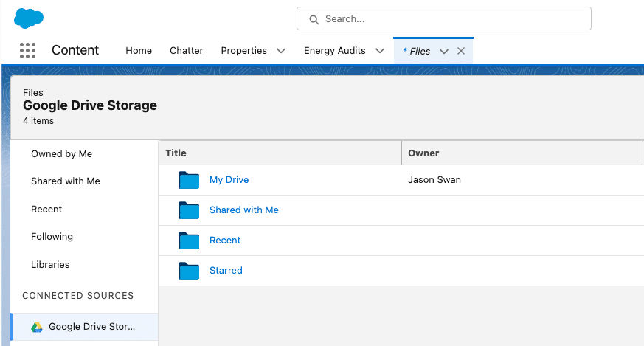Screen dimensions: 644x346
Task: Go to the Home tab
Action: [139, 51]
